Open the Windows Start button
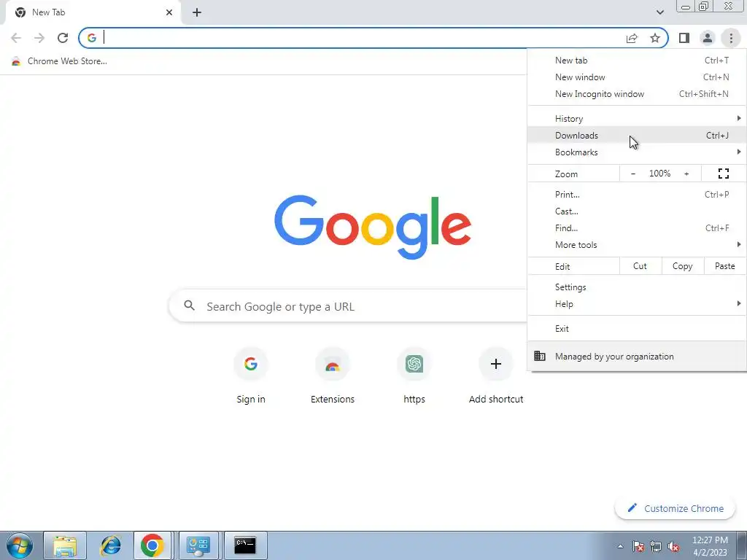Image resolution: width=747 pixels, height=560 pixels. [x=20, y=545]
